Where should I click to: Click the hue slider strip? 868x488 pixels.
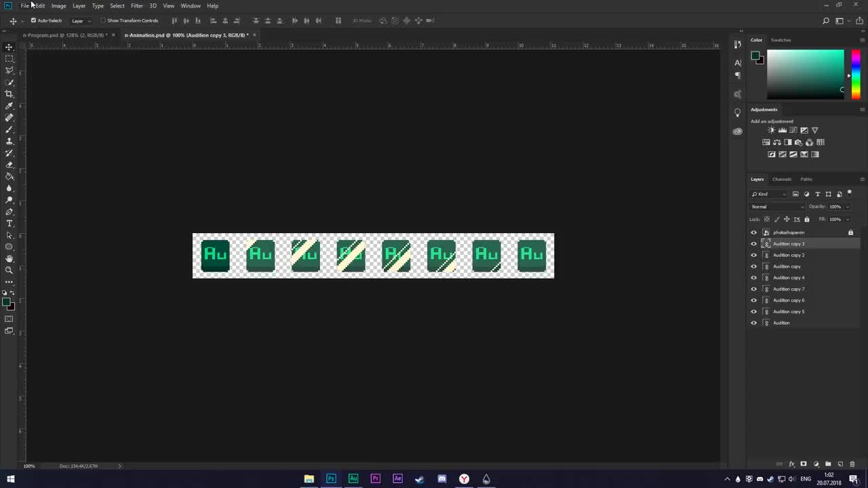click(x=856, y=75)
